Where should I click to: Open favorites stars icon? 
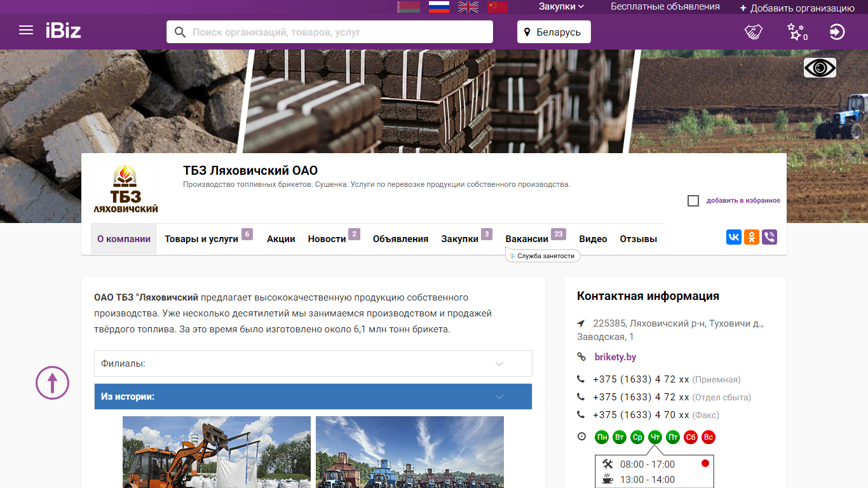[x=796, y=32]
